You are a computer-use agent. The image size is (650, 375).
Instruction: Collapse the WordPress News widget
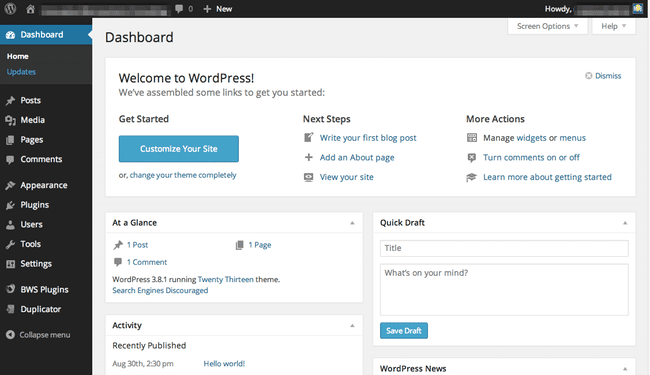tap(625, 369)
